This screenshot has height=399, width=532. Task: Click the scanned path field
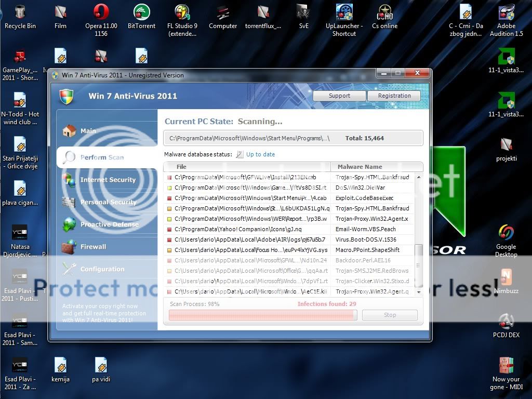(x=293, y=138)
